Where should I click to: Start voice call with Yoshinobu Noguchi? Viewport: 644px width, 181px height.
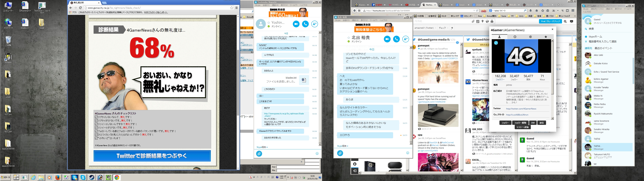305,24
